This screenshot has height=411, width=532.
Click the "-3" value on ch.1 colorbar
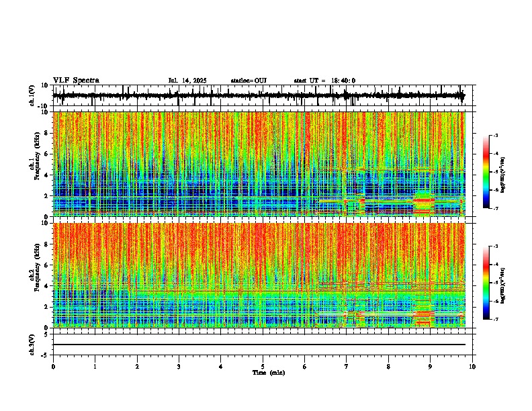pyautogui.click(x=496, y=135)
